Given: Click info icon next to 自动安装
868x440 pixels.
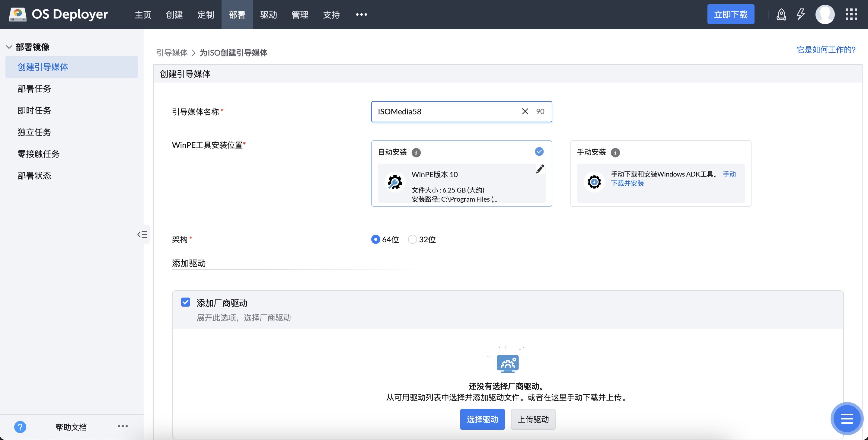Looking at the screenshot, I should [x=416, y=153].
